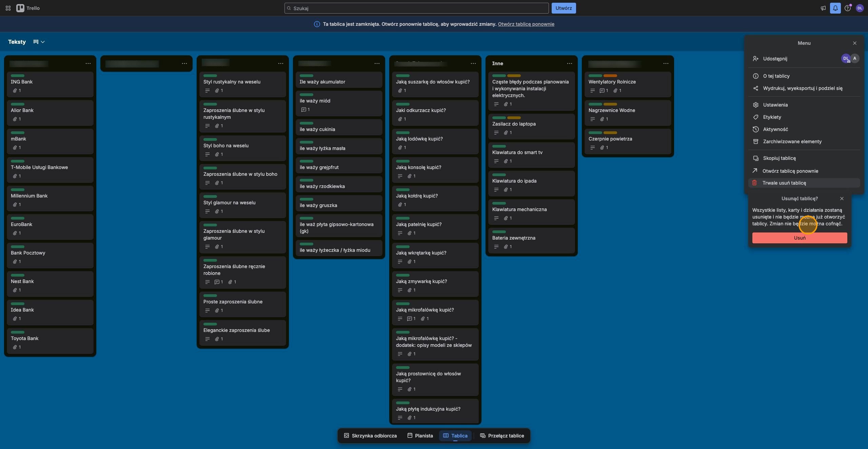The width and height of the screenshot is (868, 449).
Task: Open the ile waży miód card
Action: (x=339, y=104)
